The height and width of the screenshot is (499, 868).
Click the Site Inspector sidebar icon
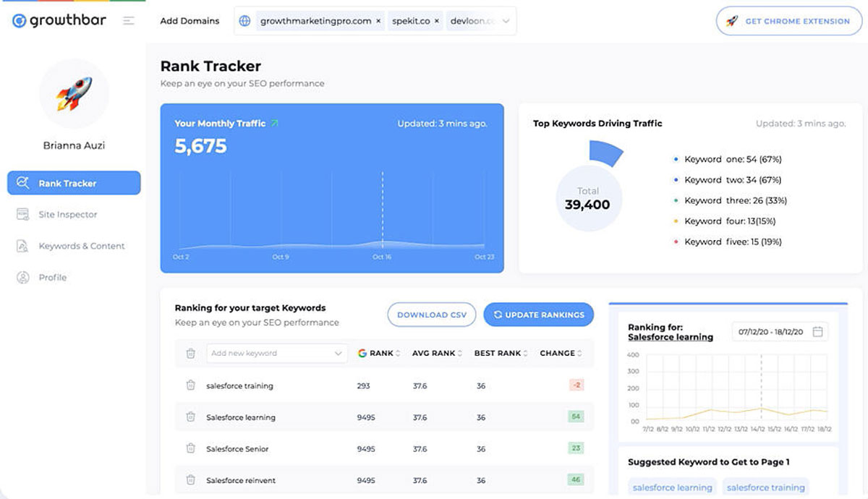(x=23, y=215)
